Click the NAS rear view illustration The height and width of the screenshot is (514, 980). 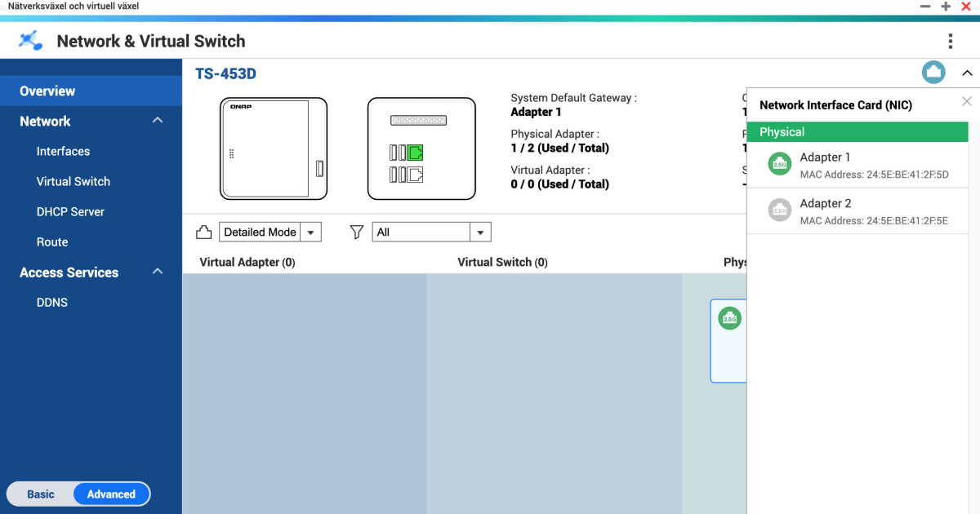[x=421, y=148]
